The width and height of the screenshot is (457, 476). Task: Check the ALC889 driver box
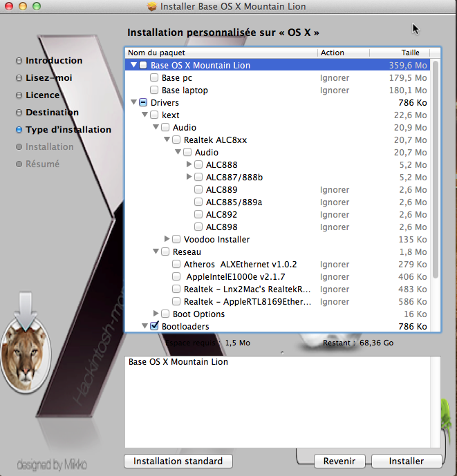coord(198,190)
